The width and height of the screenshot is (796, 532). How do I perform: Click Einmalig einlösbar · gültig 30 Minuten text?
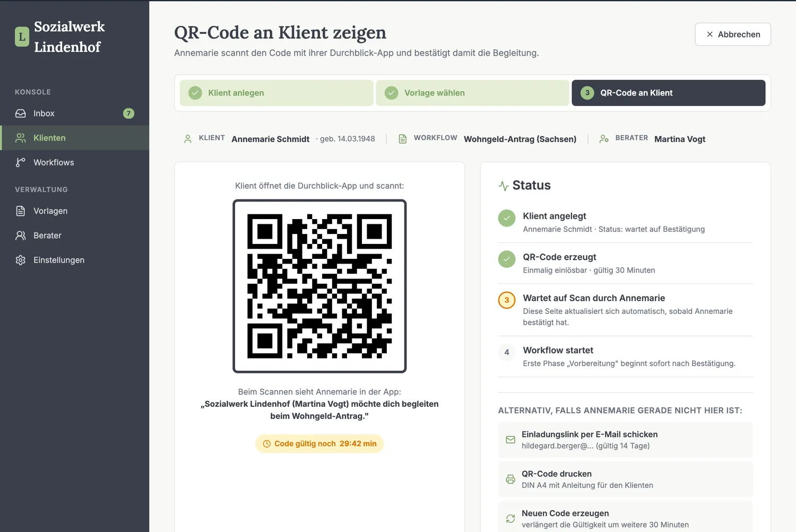click(x=589, y=271)
